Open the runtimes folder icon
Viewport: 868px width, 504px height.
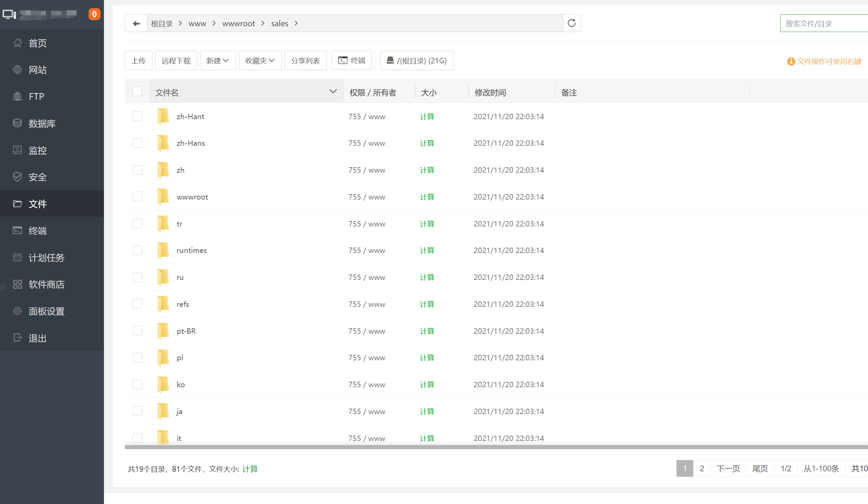[163, 250]
